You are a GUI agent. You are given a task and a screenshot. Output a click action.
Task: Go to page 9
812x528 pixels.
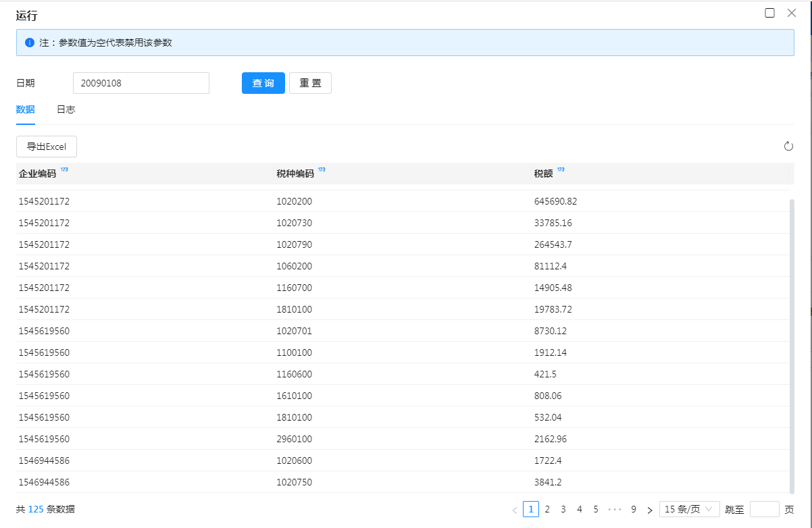click(633, 509)
